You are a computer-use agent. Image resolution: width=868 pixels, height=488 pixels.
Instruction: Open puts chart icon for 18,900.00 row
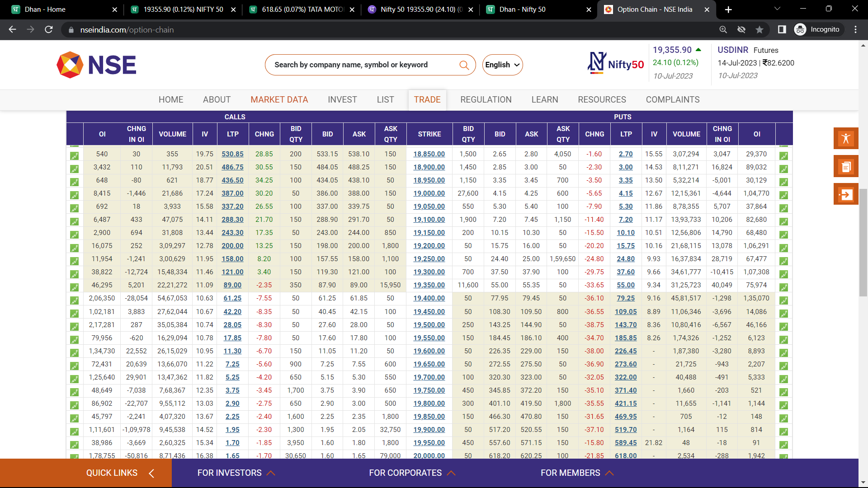[784, 169]
